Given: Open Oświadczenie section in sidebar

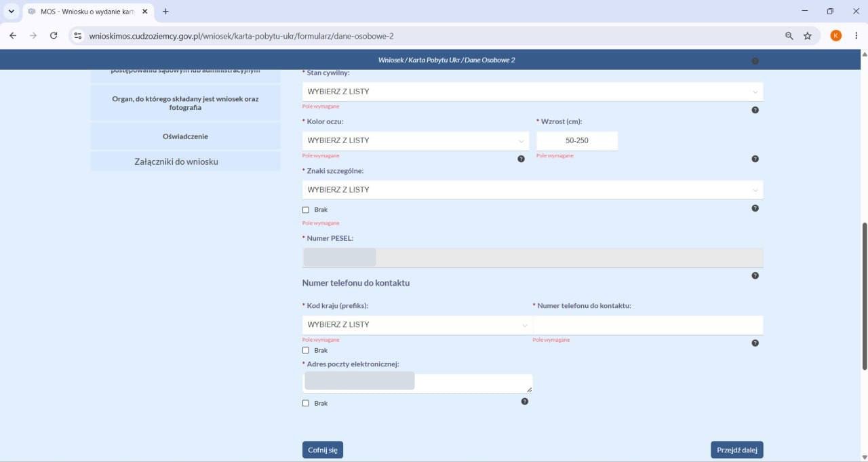Looking at the screenshot, I should (x=185, y=136).
